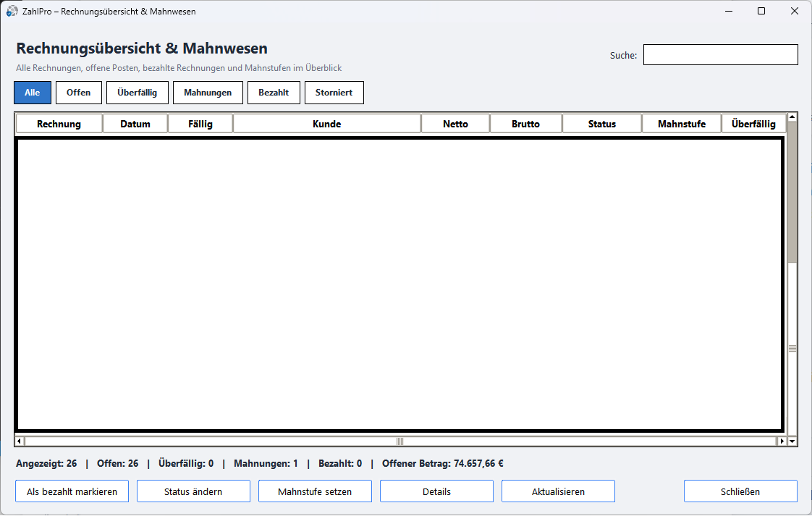Click the Schließen button
This screenshot has height=516, width=812.
click(x=740, y=491)
